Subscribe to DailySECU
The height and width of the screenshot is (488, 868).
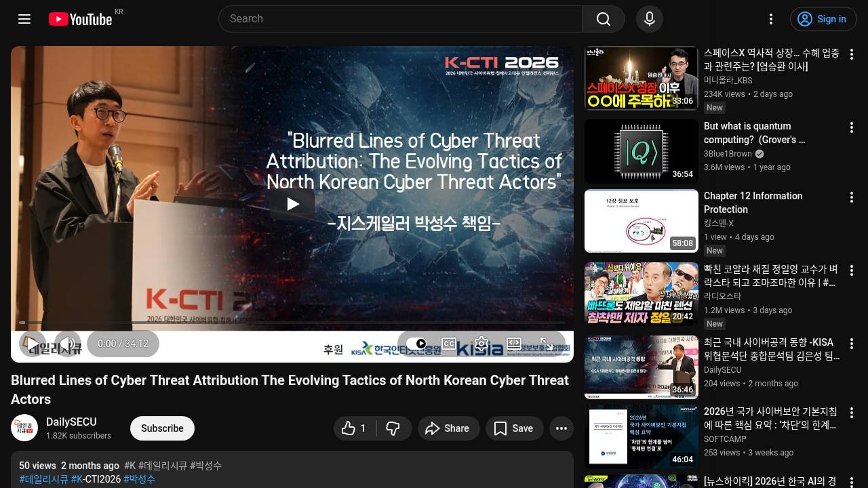(x=162, y=428)
